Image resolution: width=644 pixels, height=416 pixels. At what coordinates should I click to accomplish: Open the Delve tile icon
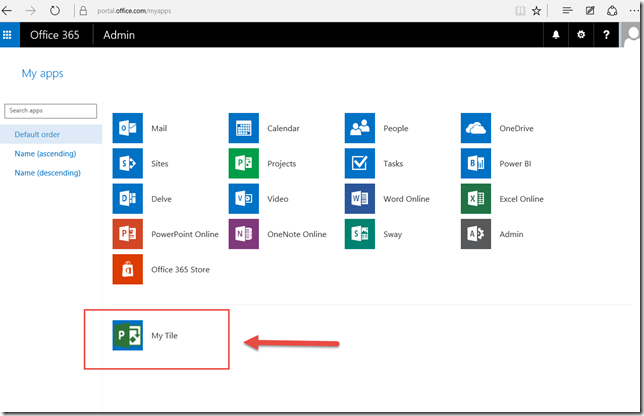pyautogui.click(x=128, y=199)
